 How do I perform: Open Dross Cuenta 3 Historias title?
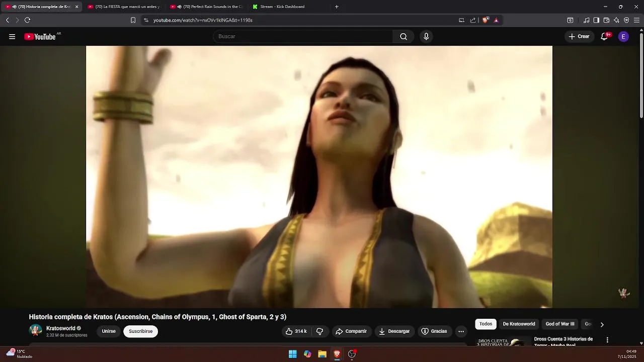click(563, 341)
